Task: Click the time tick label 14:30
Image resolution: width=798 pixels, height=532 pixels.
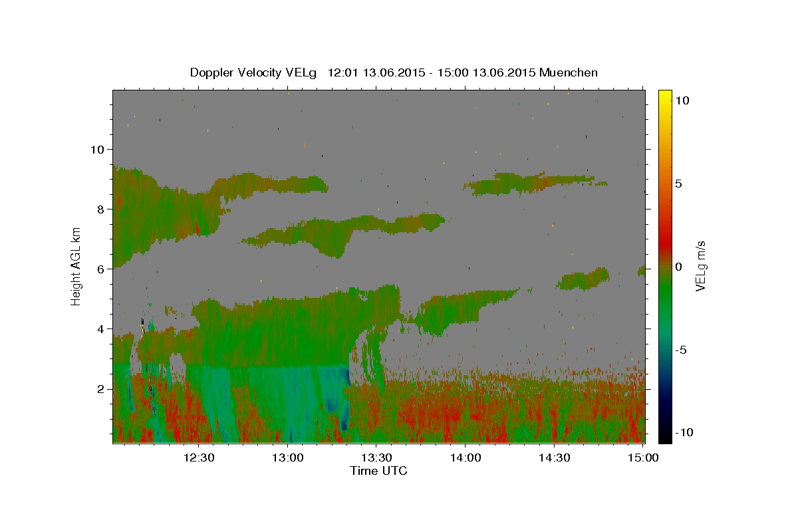Action: (554, 458)
